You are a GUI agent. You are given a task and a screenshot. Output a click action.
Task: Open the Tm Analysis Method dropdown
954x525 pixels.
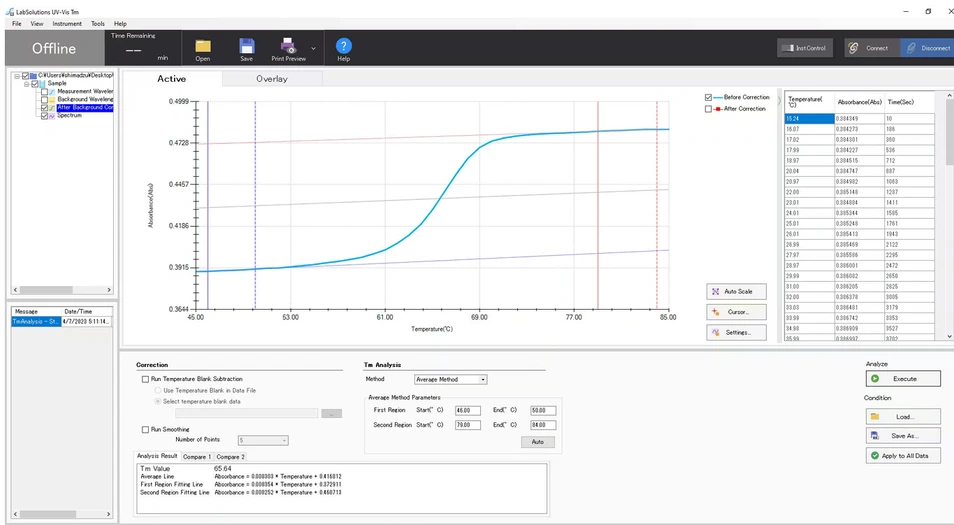(x=450, y=380)
